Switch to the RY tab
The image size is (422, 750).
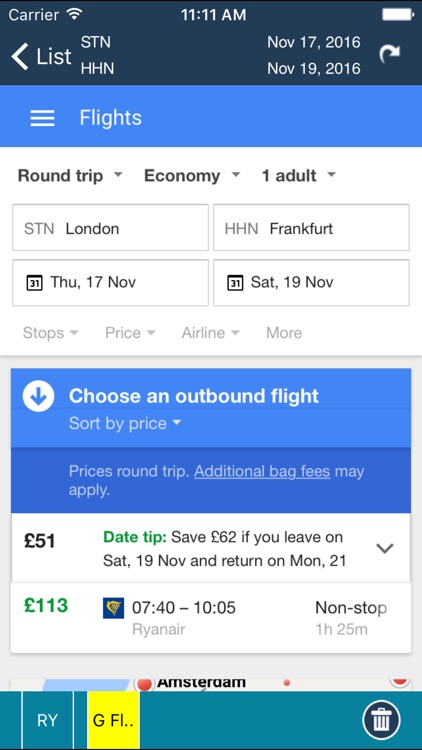coord(47,720)
